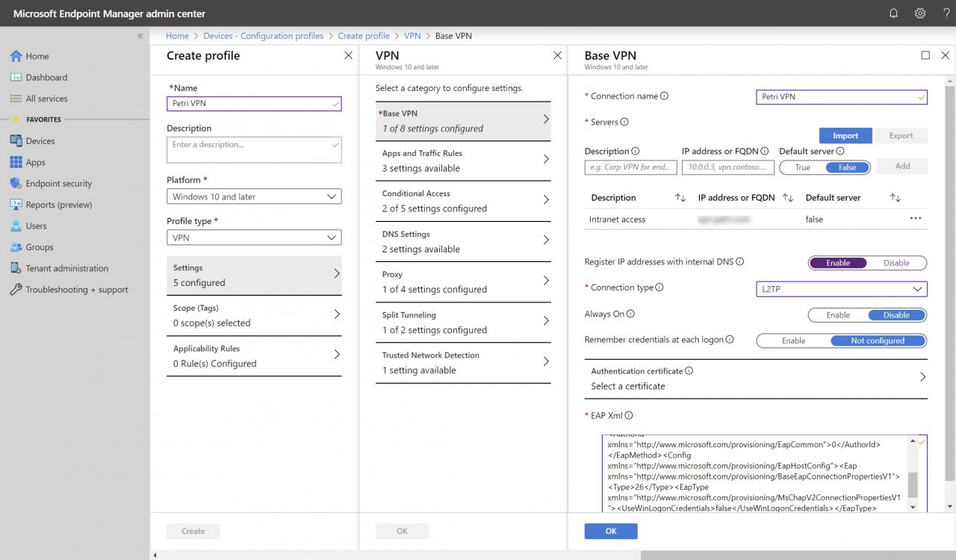Open more options for Intranet access row

pyautogui.click(x=916, y=219)
